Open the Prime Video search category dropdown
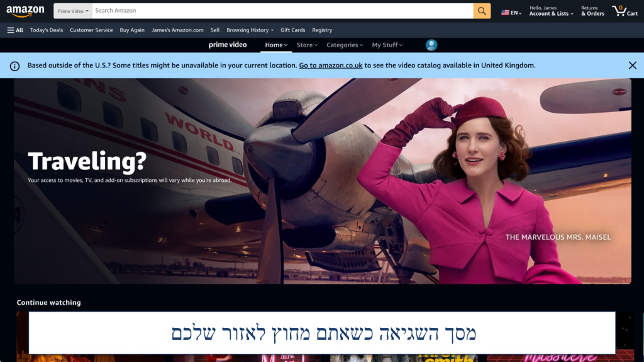 point(72,11)
